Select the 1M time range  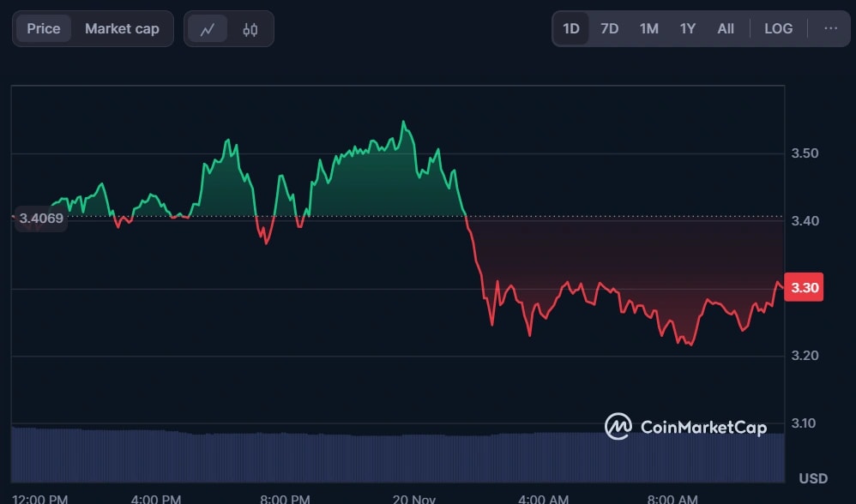click(648, 29)
